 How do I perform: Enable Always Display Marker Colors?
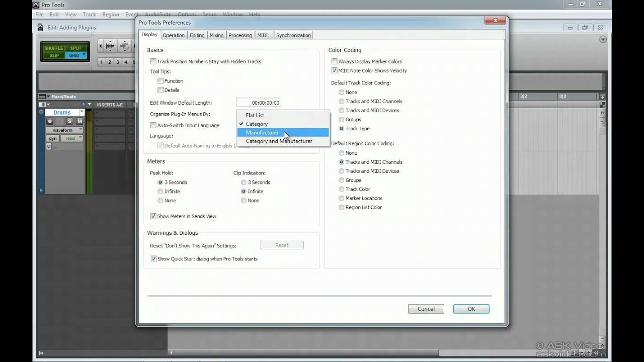click(335, 61)
